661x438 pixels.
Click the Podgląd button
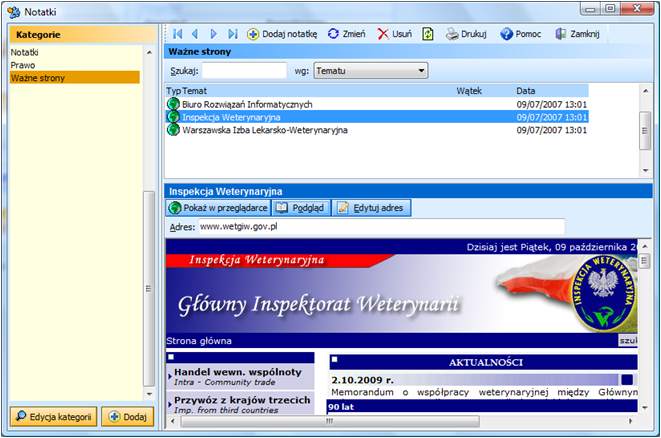tap(301, 208)
